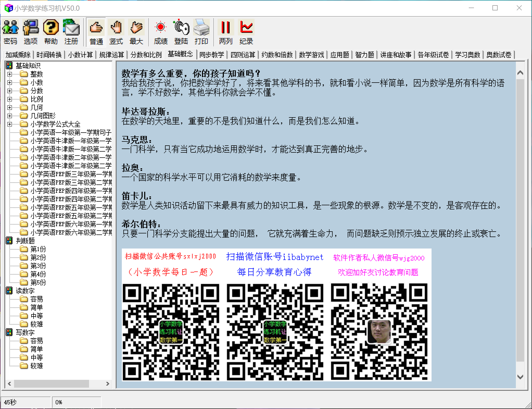Open the 四则运算 tab
Screen dimensions: 532x409
point(243,55)
